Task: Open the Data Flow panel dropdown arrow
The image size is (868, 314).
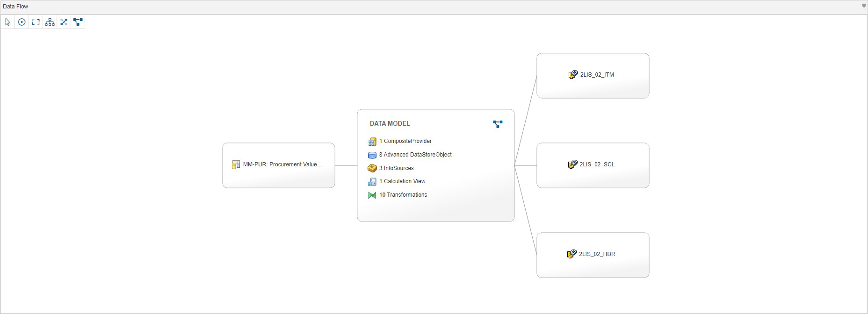Action: pyautogui.click(x=864, y=6)
